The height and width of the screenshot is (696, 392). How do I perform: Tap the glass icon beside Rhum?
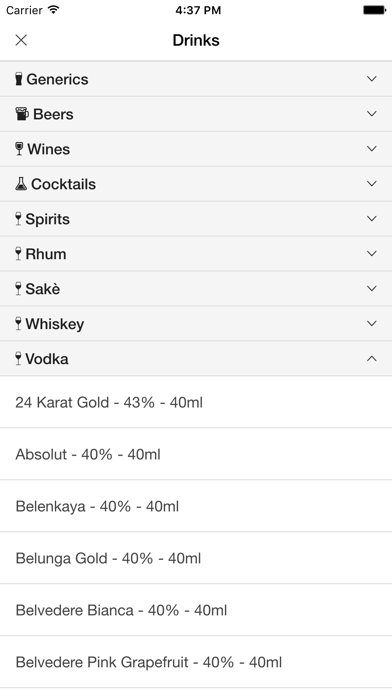(x=18, y=254)
